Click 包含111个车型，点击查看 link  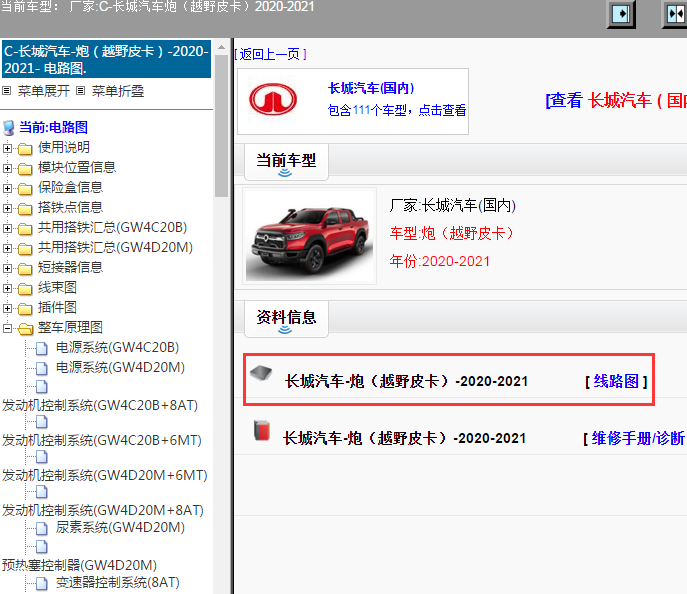(x=397, y=110)
